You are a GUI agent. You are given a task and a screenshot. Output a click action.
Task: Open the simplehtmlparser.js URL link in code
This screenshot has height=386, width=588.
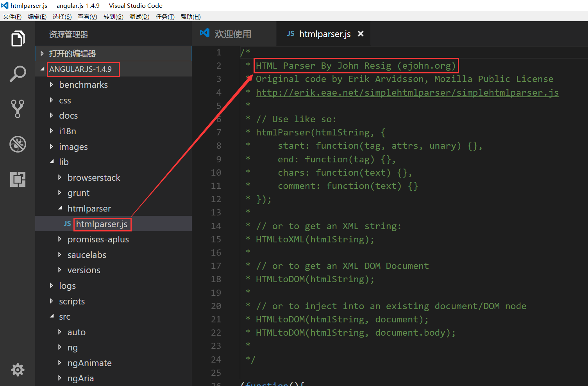click(407, 92)
